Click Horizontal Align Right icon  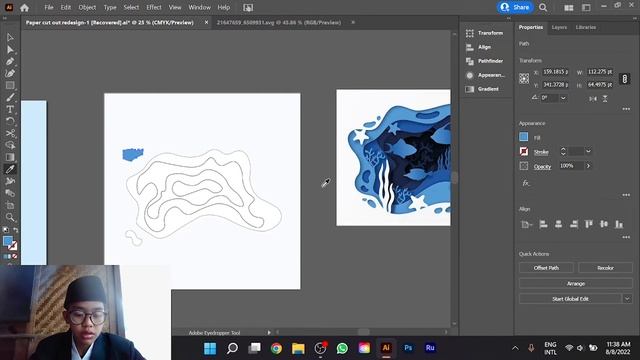point(573,224)
